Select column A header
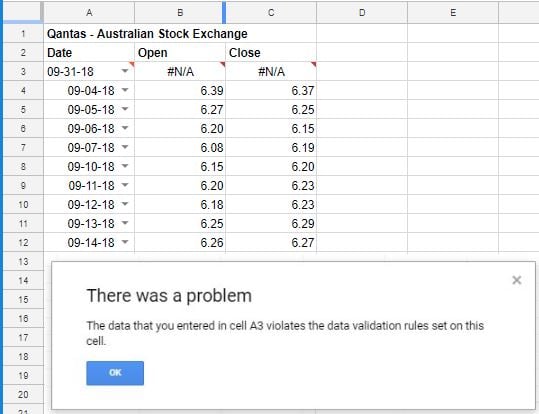Screen dimensions: 539x414 point(89,13)
